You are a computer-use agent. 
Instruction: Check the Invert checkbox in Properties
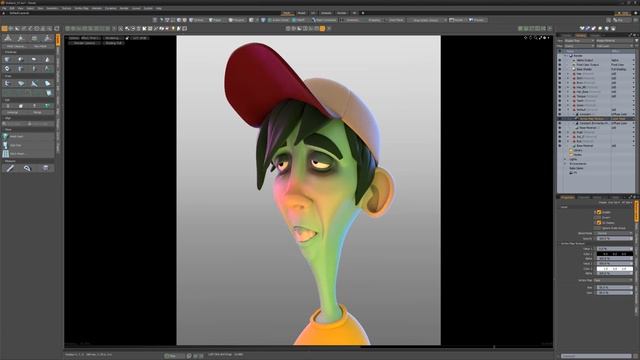pyautogui.click(x=599, y=218)
